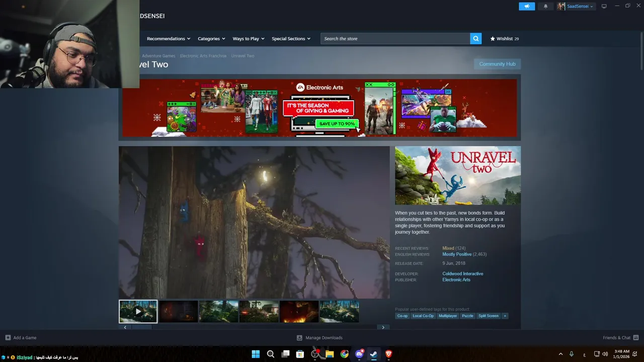Click the Steam announcements megaphone button
644x362 pixels.
pyautogui.click(x=527, y=7)
